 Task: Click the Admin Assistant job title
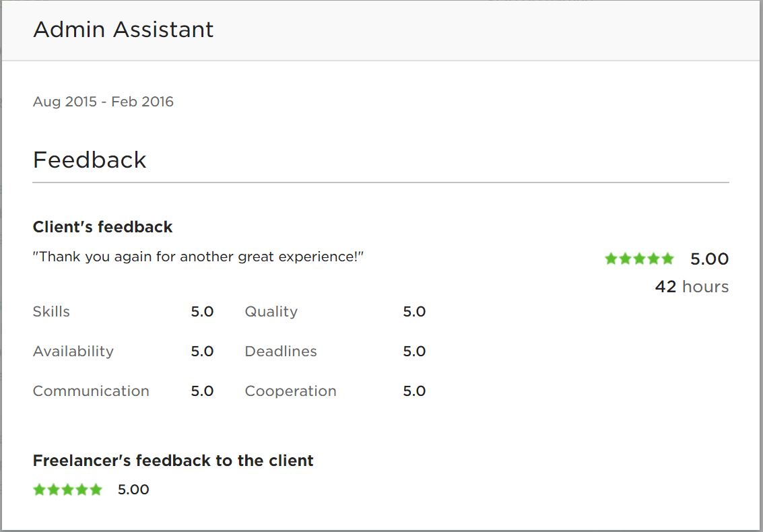click(123, 30)
